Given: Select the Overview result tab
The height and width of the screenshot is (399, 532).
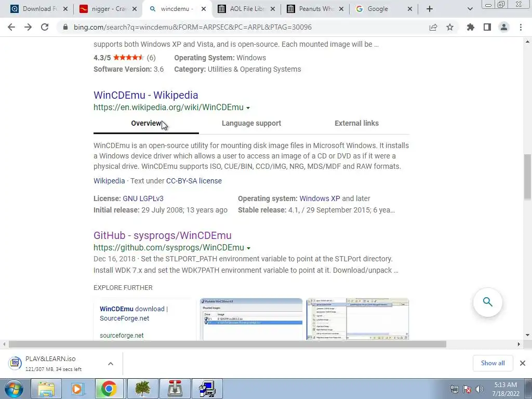Looking at the screenshot, I should coord(146,124).
